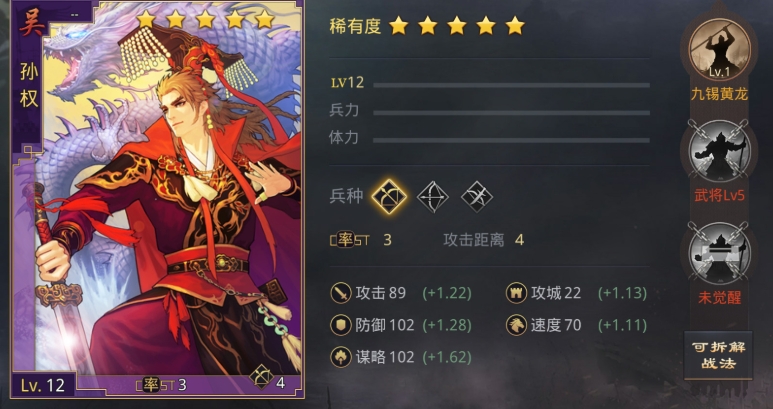Click the 兵力 troop strength bar
This screenshot has height=409, width=773.
click(x=511, y=113)
